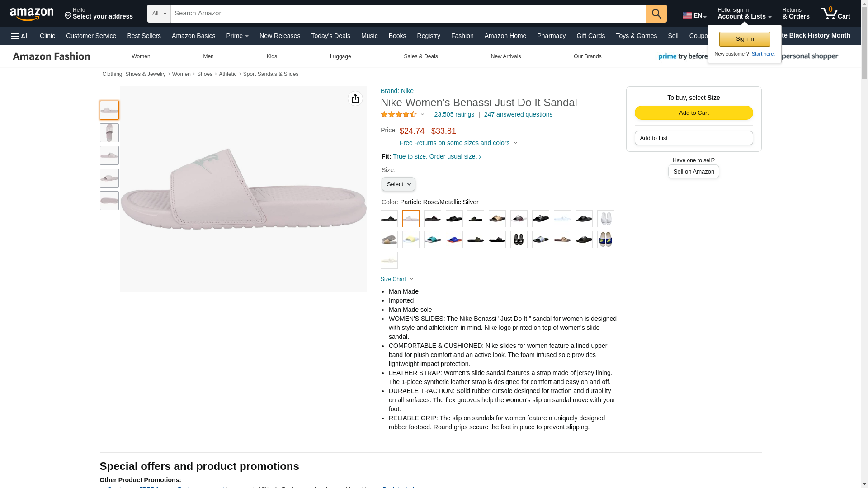Viewport: 868px width, 488px height.
Task: Open the All hamburger menu
Action: pos(20,36)
